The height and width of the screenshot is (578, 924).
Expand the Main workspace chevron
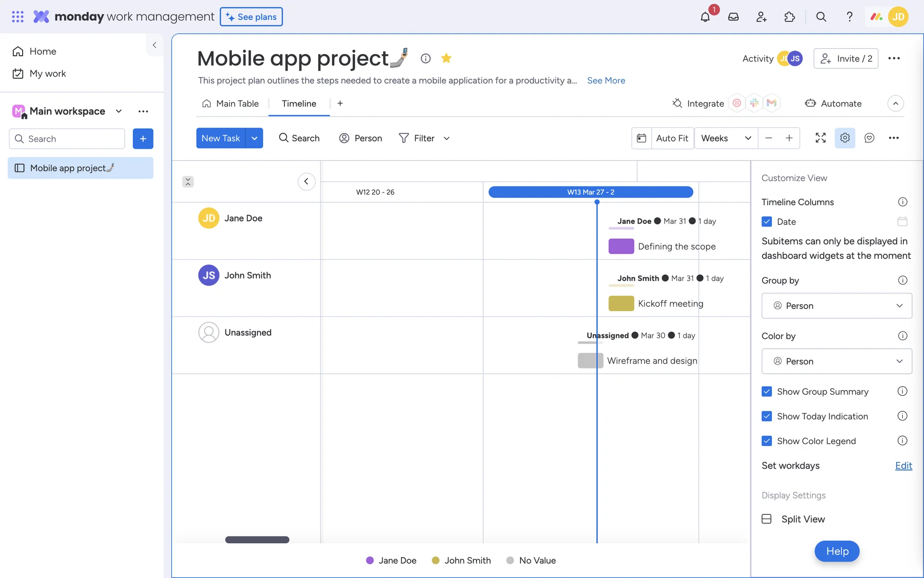[x=119, y=111]
